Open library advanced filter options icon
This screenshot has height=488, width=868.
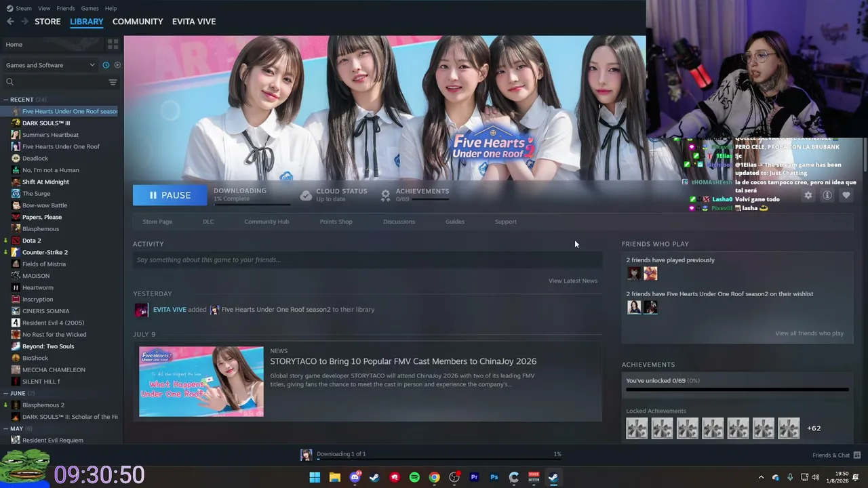pyautogui.click(x=113, y=82)
